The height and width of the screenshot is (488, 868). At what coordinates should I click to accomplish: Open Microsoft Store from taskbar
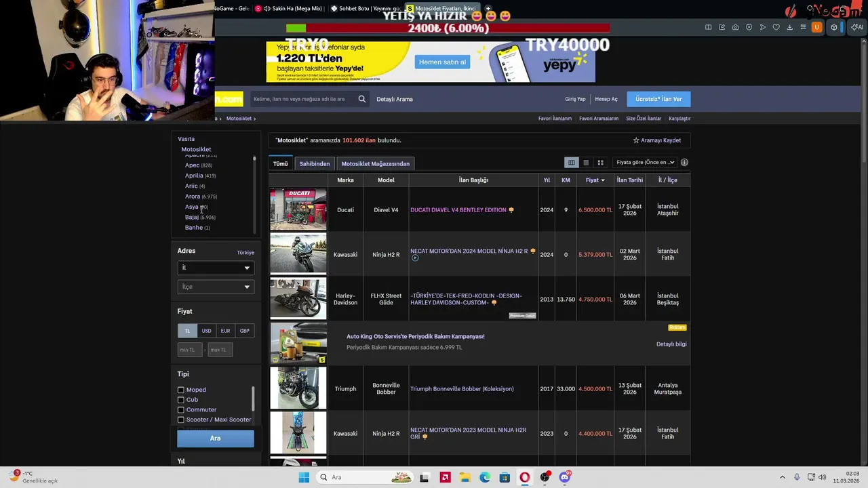tap(505, 477)
